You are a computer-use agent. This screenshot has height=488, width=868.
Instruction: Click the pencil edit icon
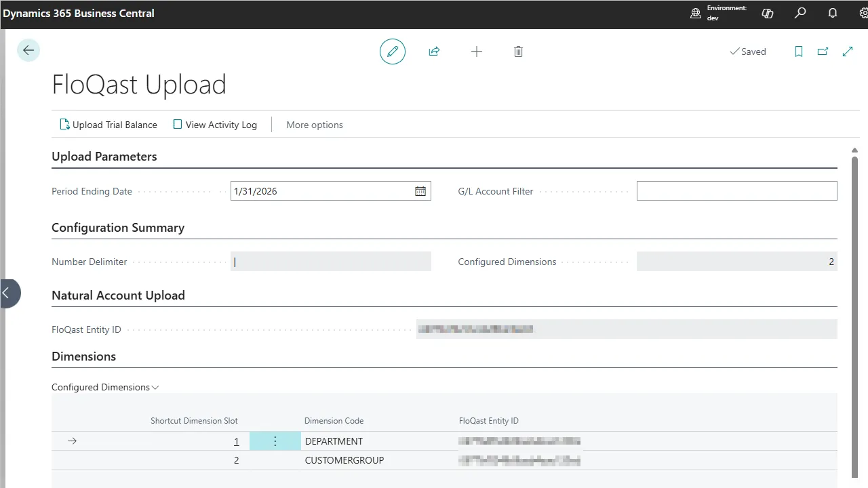point(393,52)
